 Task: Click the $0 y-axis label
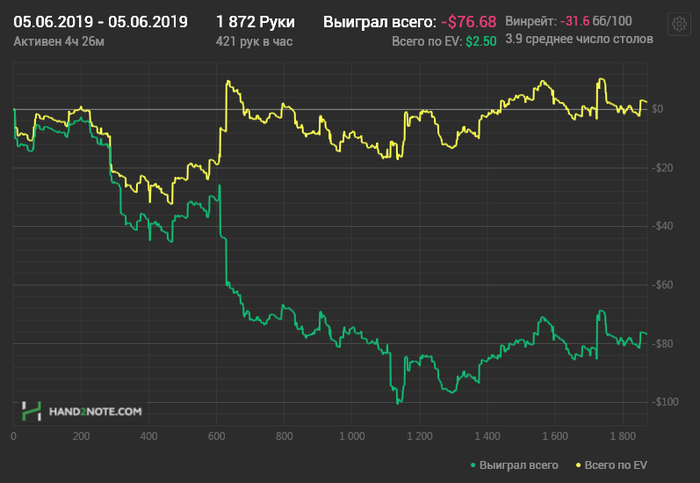click(657, 109)
